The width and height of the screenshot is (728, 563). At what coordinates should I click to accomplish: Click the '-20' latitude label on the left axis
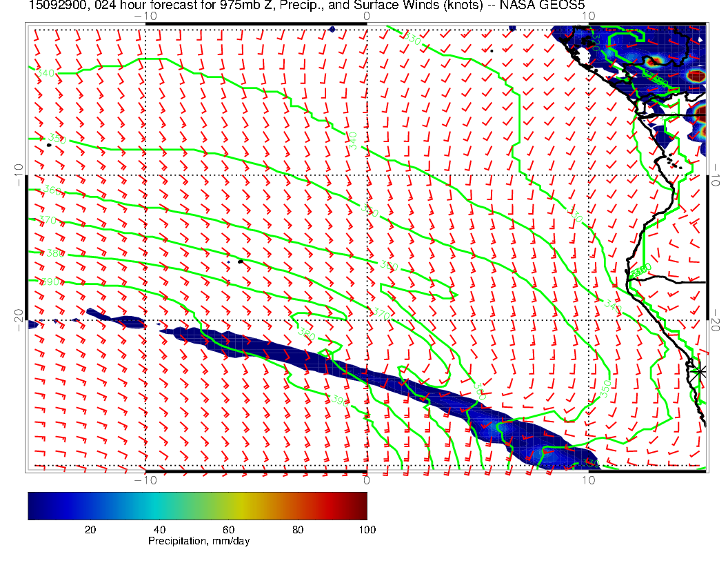point(18,319)
